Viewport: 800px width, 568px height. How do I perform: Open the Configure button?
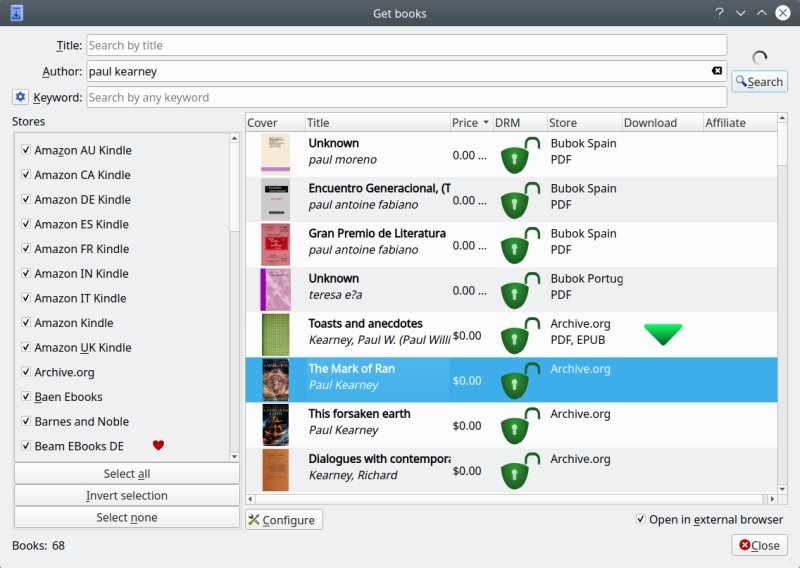(x=284, y=520)
